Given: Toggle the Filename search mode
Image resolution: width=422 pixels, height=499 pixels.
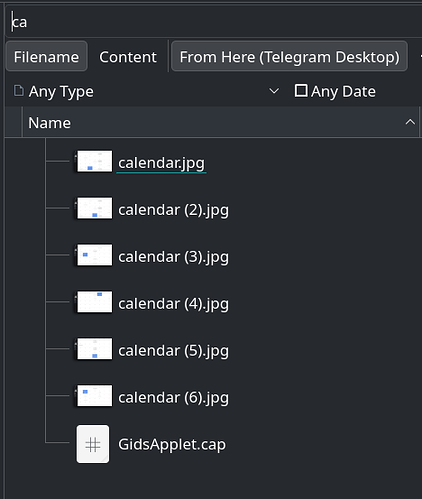Looking at the screenshot, I should [x=46, y=57].
